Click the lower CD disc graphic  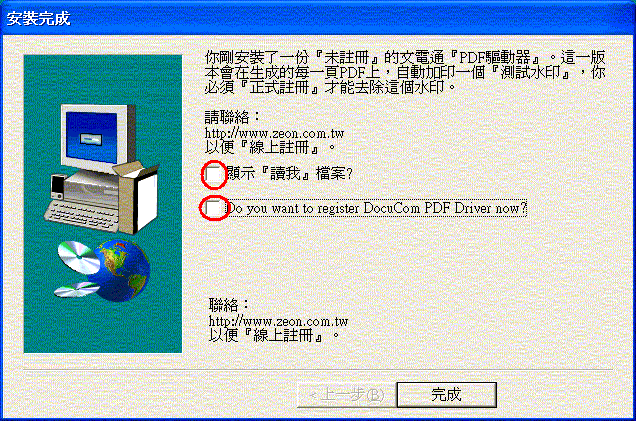pyautogui.click(x=76, y=289)
